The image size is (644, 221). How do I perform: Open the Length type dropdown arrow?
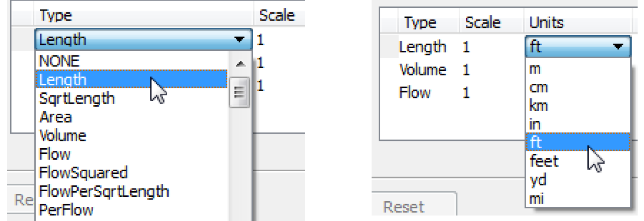coord(239,40)
